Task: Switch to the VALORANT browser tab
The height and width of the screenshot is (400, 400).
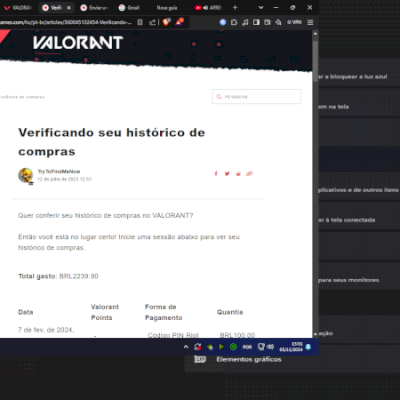Action: pos(18,8)
